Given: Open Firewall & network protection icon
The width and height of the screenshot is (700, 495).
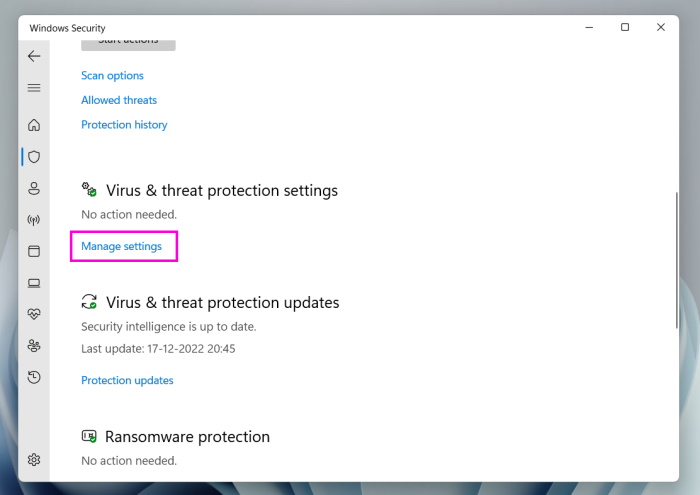Looking at the screenshot, I should (x=34, y=220).
